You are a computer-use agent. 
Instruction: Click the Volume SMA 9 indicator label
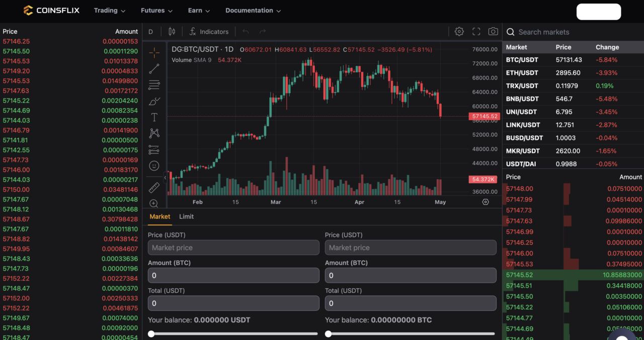[x=192, y=60]
